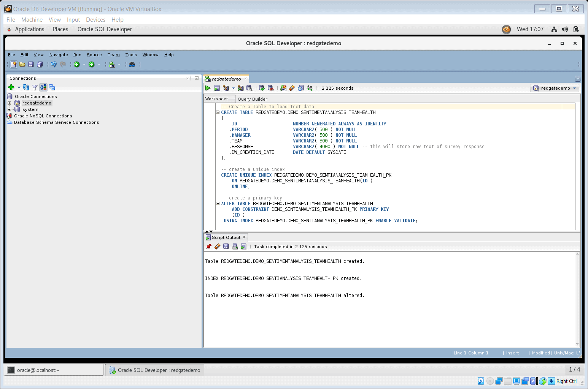This screenshot has width=588, height=389.
Task: Click the SQL Tuning Advisor icon
Action: click(250, 88)
